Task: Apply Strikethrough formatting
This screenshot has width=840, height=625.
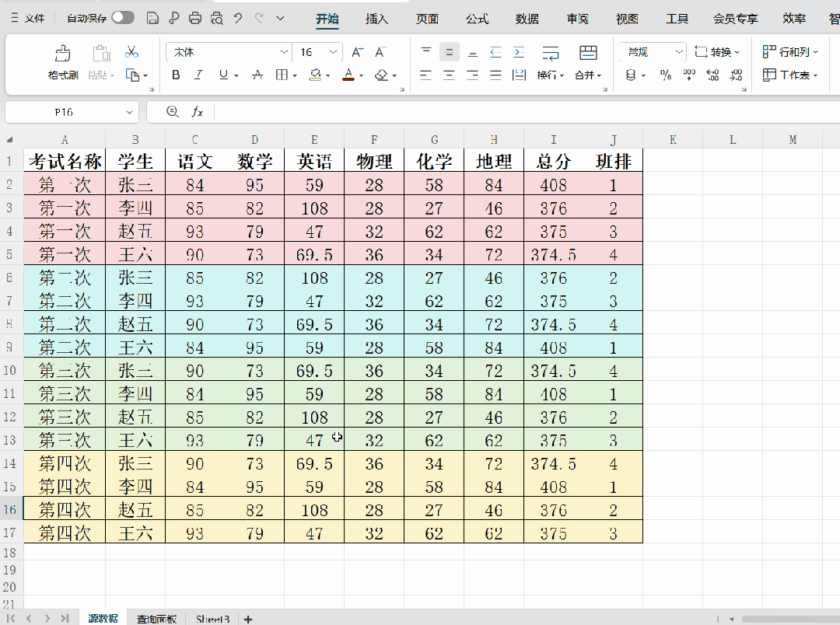Action: click(x=257, y=75)
